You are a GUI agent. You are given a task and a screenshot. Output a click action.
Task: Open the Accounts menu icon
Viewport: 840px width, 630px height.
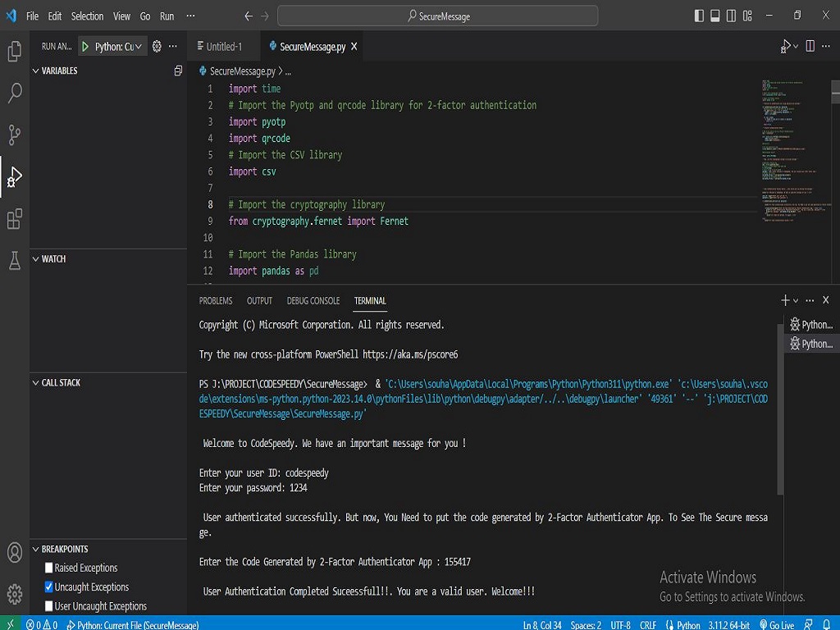point(15,552)
